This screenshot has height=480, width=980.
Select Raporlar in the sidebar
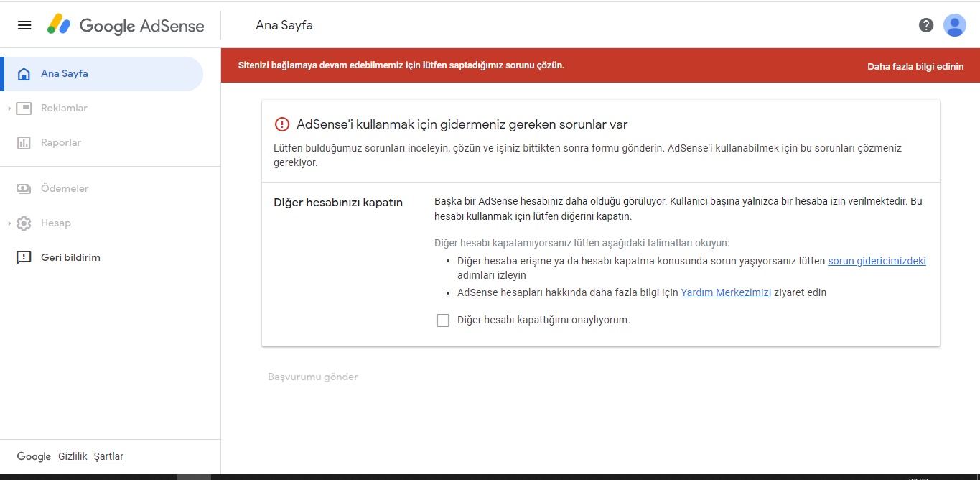[102, 143]
